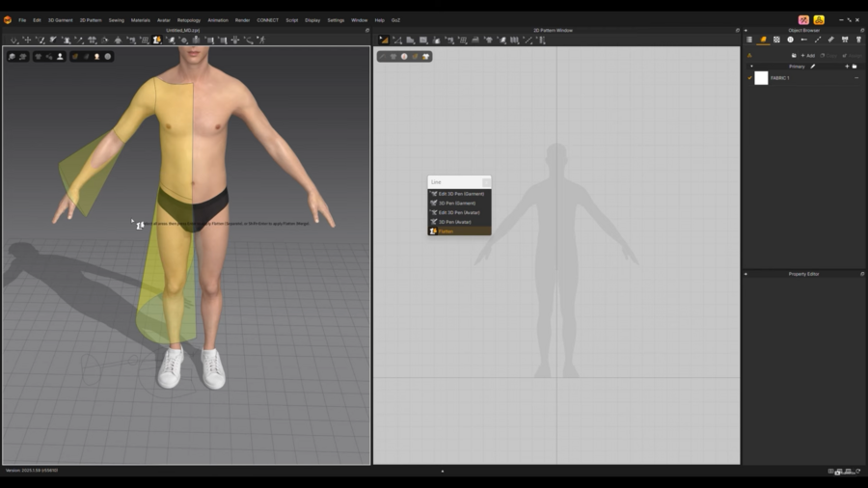Select the highlighted Flatten tool in 3D toolbar
Viewport: 868px width, 488px height.
(x=157, y=41)
